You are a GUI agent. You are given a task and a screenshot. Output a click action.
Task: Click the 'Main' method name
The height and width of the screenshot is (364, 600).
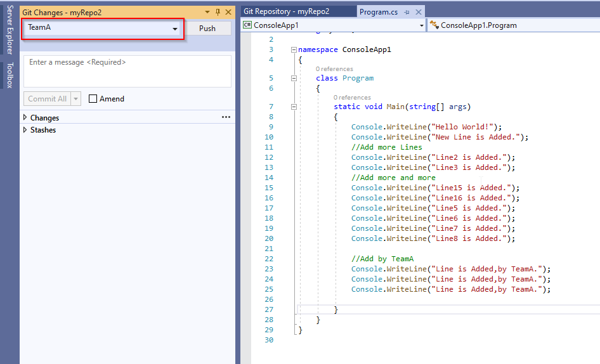395,107
